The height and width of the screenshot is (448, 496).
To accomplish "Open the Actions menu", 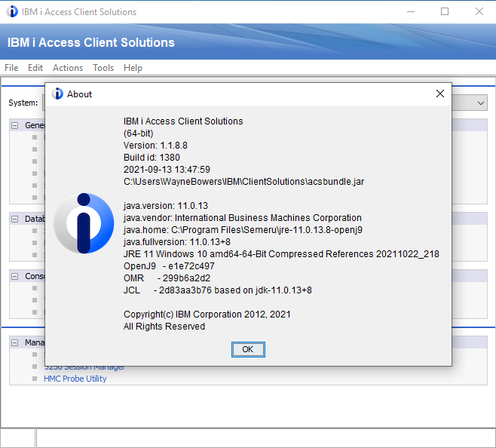I will pos(68,68).
